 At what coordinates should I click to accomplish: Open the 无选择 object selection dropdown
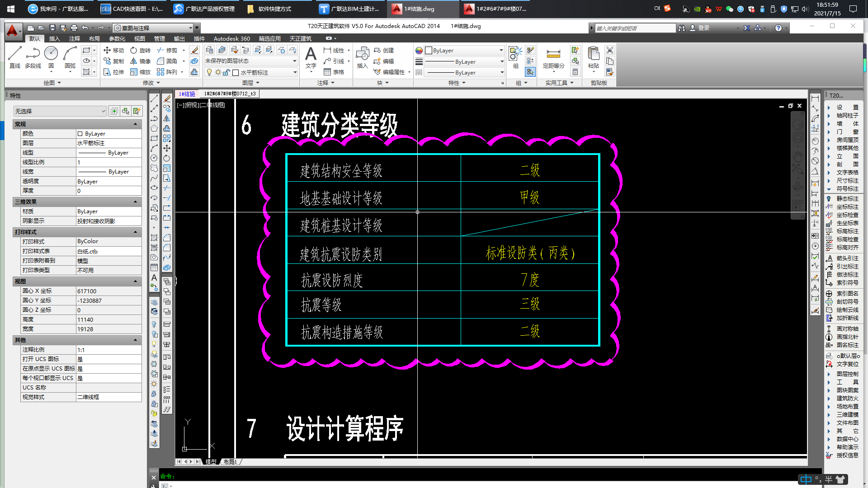(60, 111)
